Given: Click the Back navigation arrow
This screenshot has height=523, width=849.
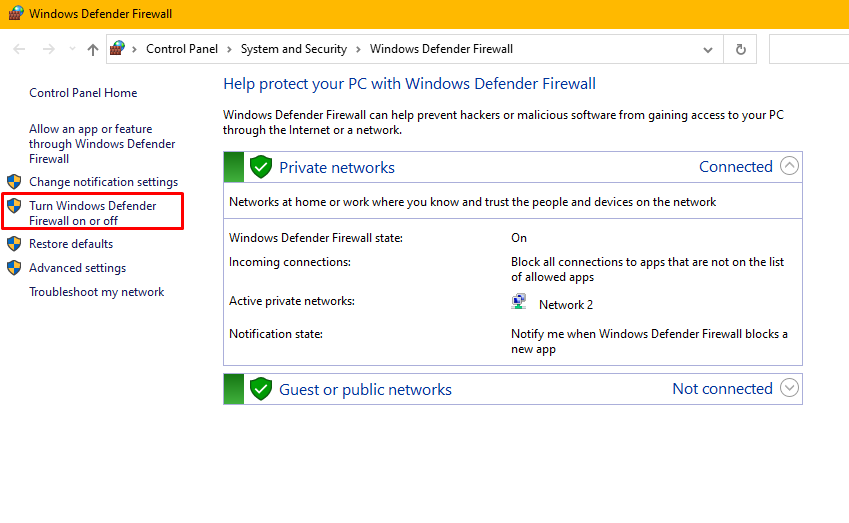Looking at the screenshot, I should 19,49.
